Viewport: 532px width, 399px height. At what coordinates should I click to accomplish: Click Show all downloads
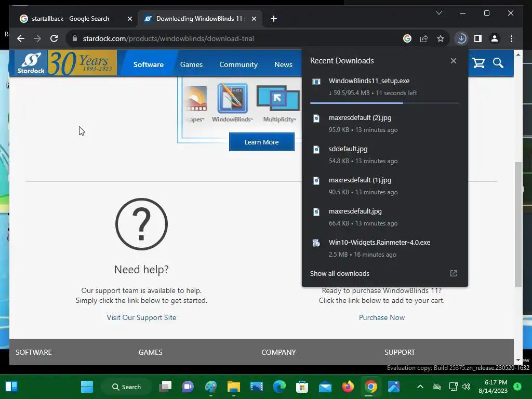(340, 273)
